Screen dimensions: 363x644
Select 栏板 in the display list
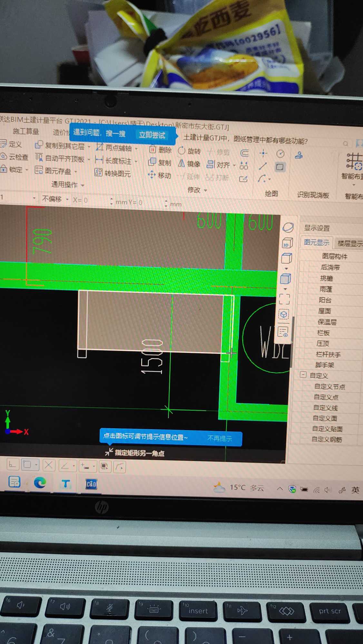click(x=323, y=333)
